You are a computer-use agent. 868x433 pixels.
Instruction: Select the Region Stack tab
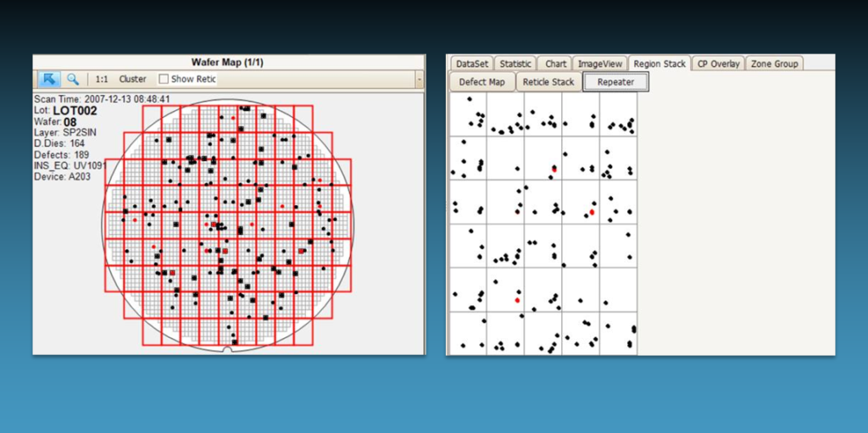(x=659, y=64)
